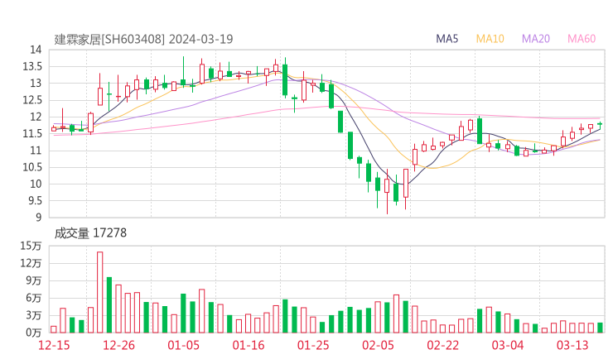Screen dimensions: 613x364
Task: Click the 03-04 date axis label
Action: (508, 345)
